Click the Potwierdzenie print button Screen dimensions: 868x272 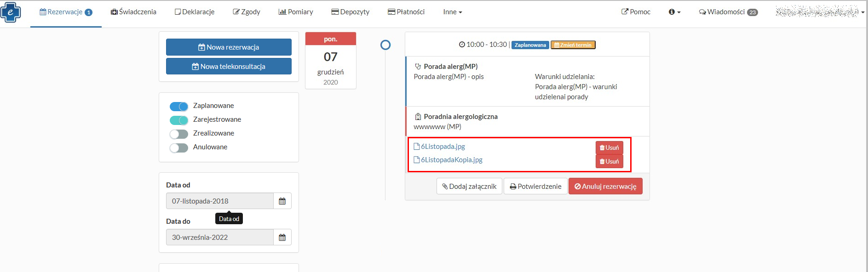536,186
